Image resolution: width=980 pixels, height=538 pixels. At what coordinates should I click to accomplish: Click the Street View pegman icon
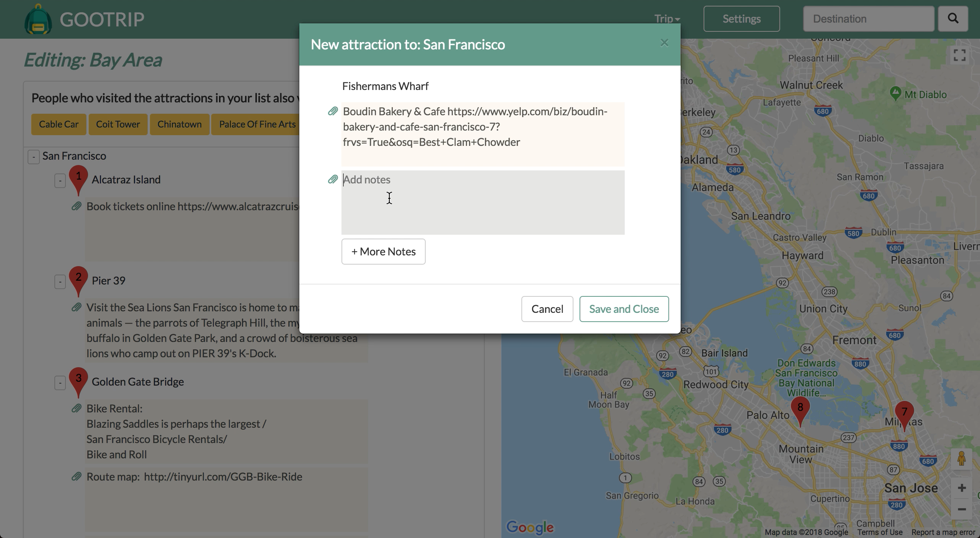pyautogui.click(x=961, y=458)
